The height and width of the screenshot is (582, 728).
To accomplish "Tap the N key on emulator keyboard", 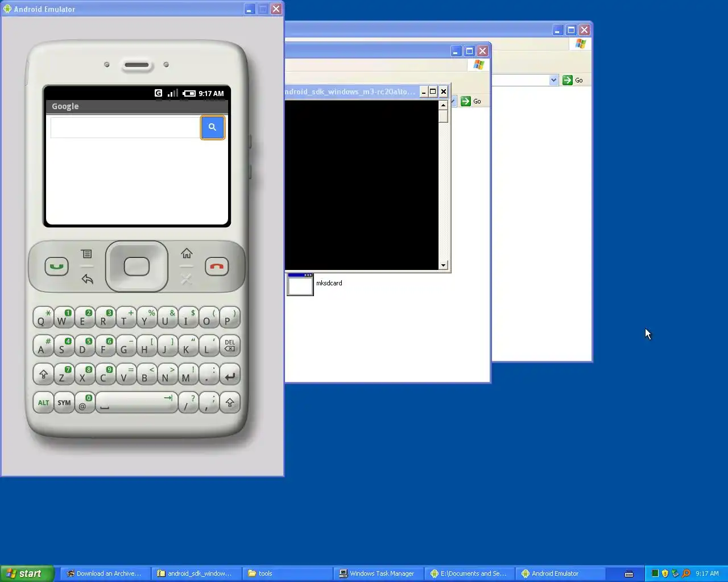I will (x=167, y=375).
